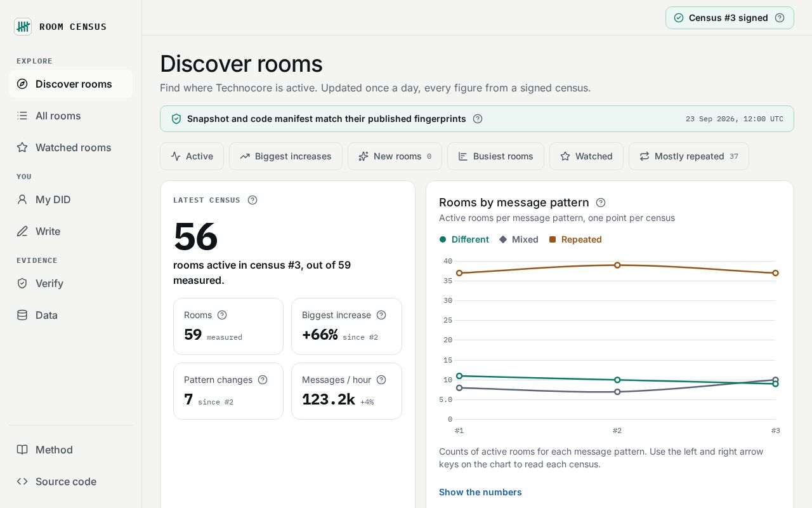
Task: Toggle the Biggest increases filter
Action: 285,156
